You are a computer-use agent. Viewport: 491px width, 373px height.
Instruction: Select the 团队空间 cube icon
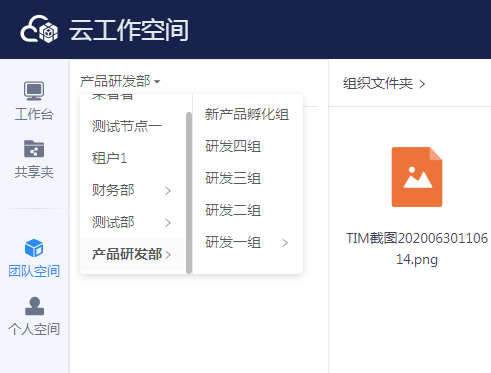coord(34,248)
